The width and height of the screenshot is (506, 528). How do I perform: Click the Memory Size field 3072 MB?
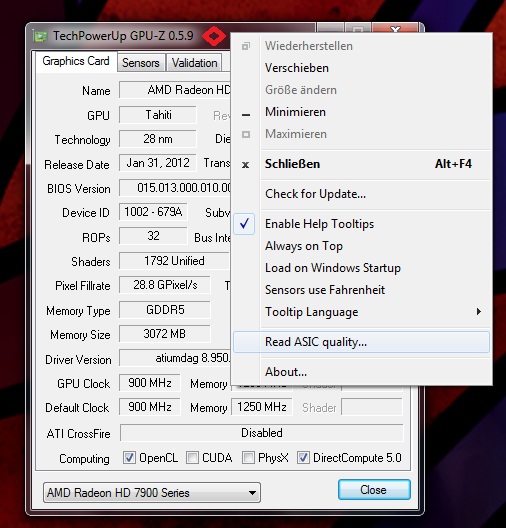coord(165,334)
